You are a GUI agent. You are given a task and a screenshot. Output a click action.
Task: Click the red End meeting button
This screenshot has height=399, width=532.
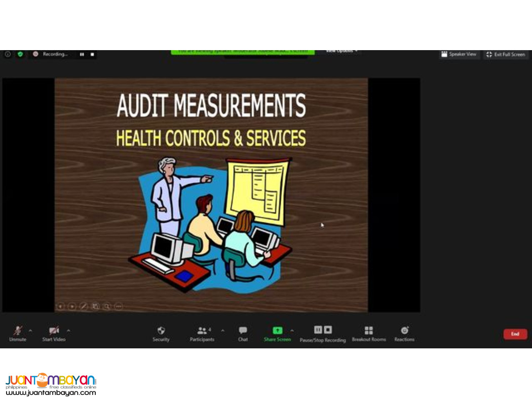(515, 334)
